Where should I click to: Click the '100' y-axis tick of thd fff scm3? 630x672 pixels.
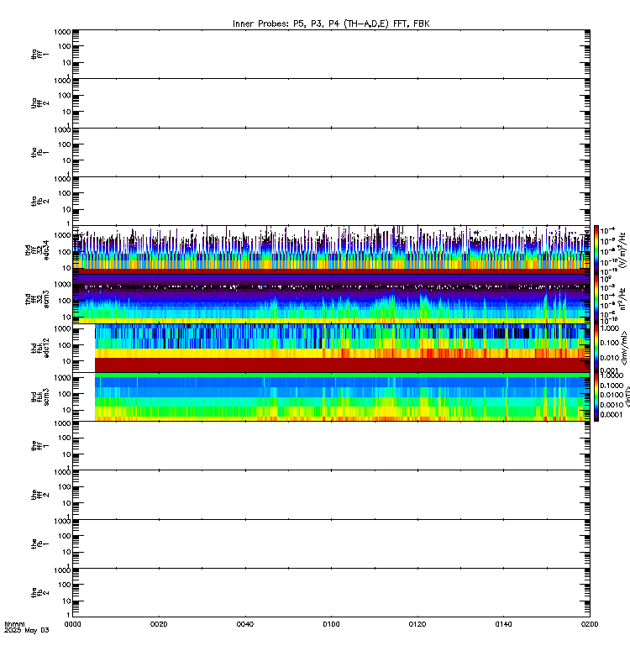(x=65, y=301)
